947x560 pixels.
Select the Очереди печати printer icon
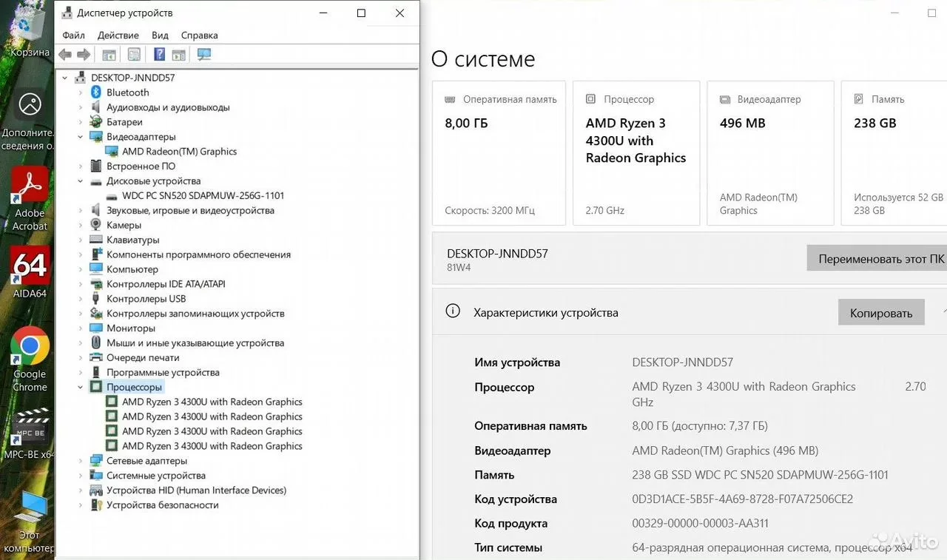(95, 358)
